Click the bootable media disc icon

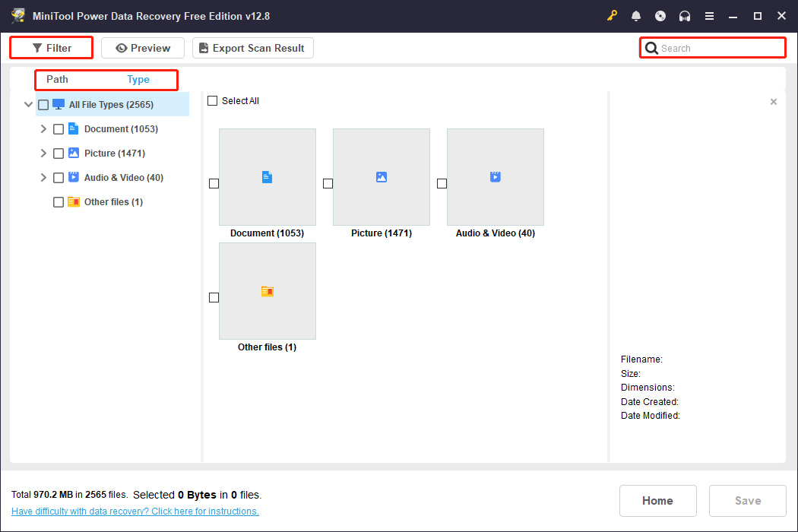pyautogui.click(x=660, y=15)
